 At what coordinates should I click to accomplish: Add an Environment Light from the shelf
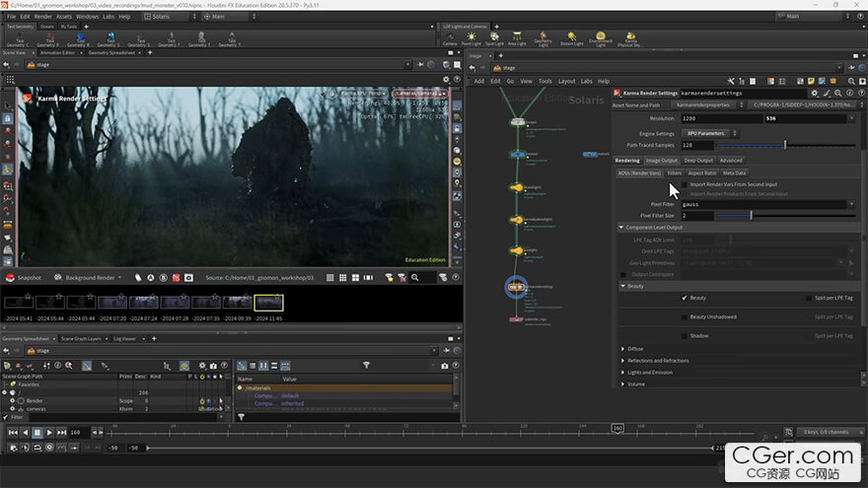pos(601,38)
